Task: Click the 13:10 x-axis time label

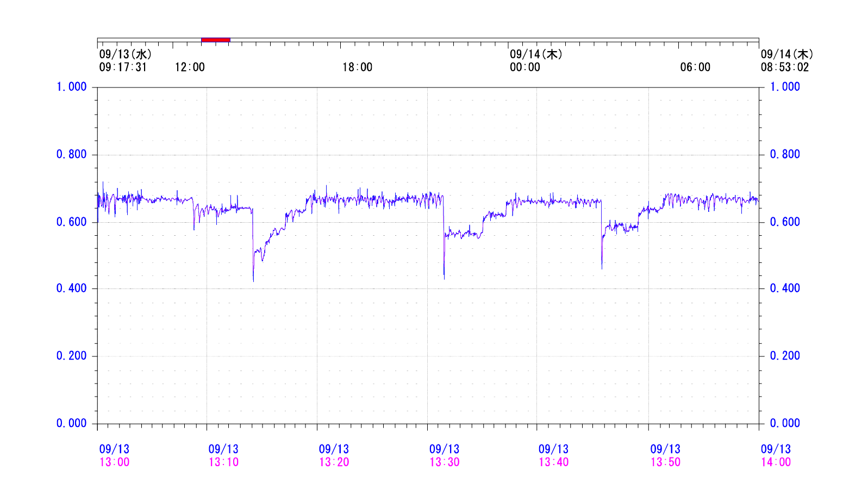Action: tap(224, 462)
